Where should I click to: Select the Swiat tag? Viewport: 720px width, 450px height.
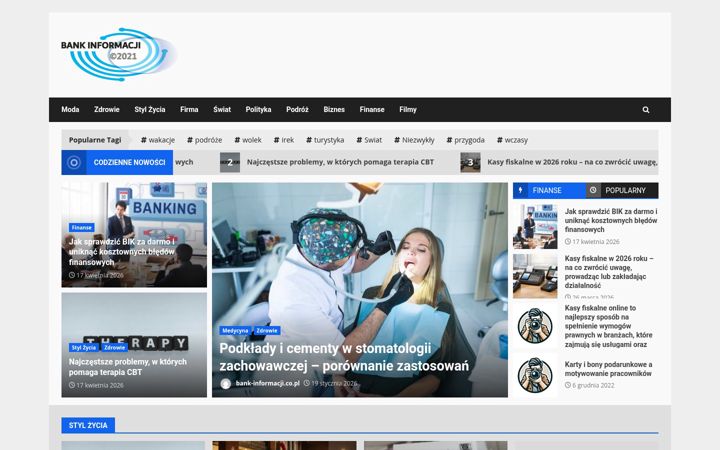(x=369, y=140)
